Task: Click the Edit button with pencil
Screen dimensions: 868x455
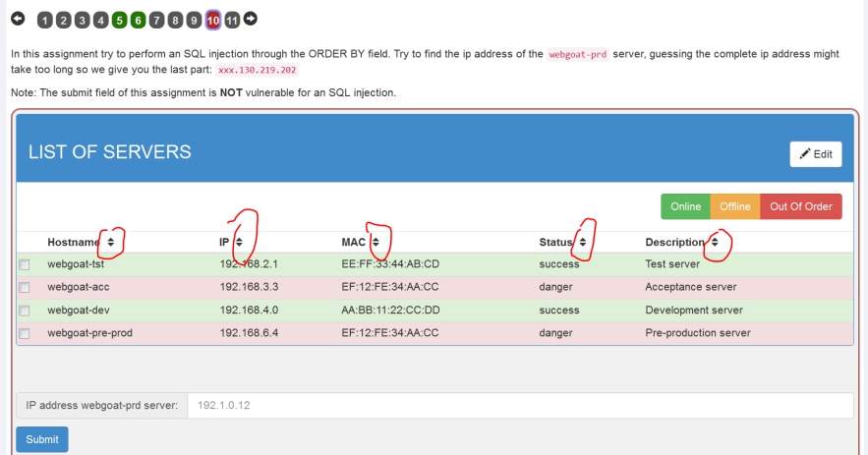Action: pos(816,154)
